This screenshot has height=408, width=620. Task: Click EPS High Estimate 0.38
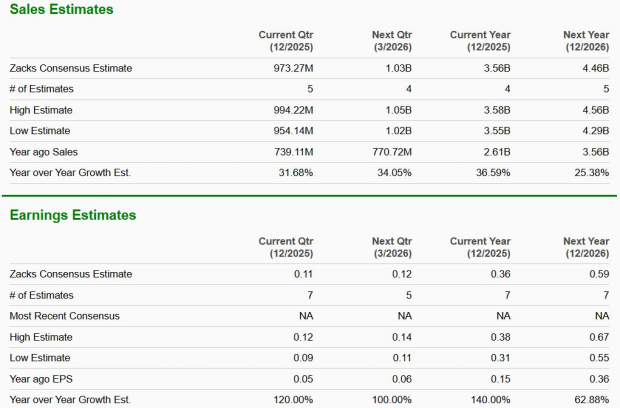point(501,337)
